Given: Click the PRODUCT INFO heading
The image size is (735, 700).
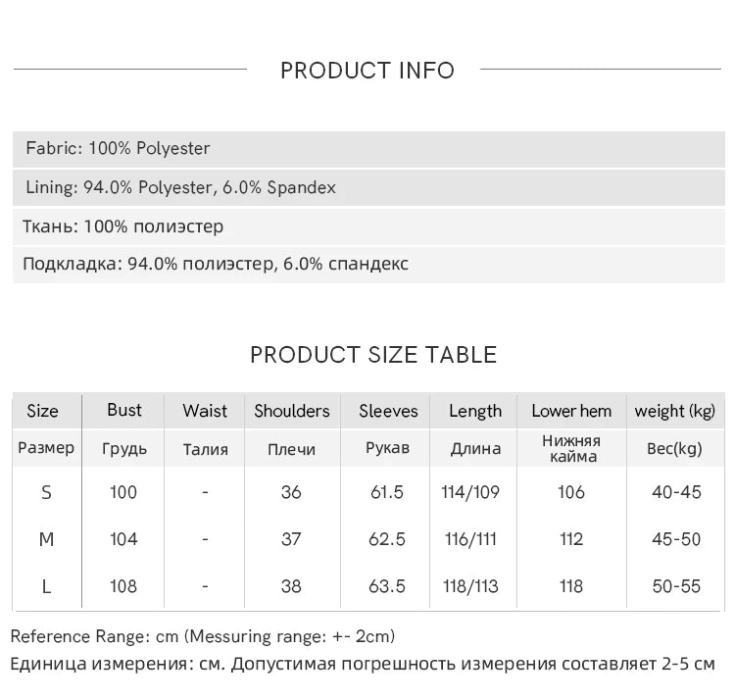Looking at the screenshot, I should pyautogui.click(x=367, y=71).
